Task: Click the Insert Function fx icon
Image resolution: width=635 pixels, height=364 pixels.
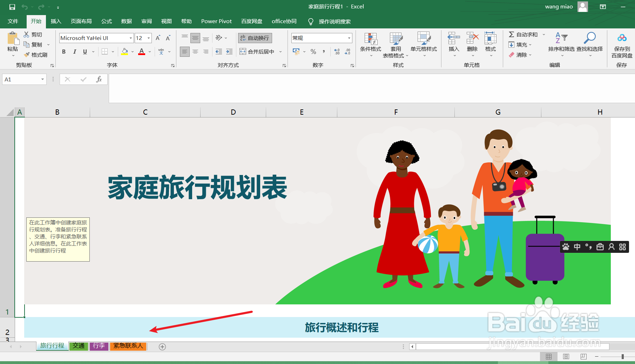Action: click(x=99, y=79)
